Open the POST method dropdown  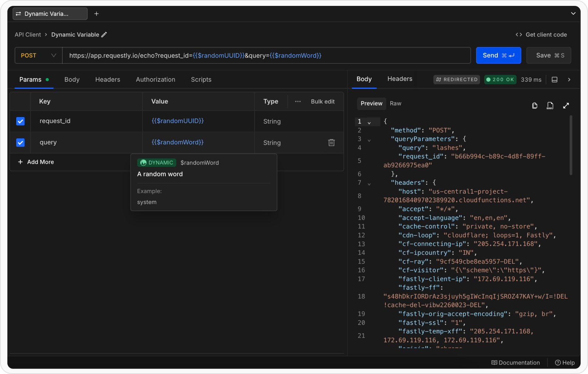pos(38,56)
